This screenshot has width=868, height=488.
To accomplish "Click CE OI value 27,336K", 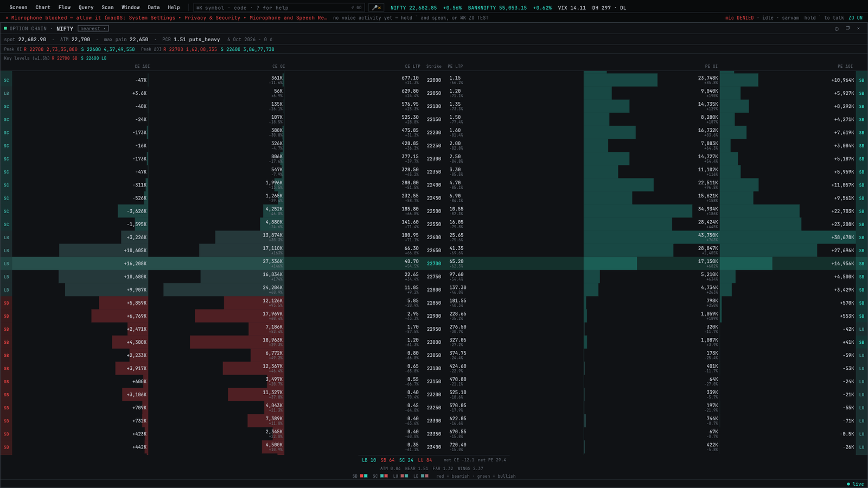I will point(273,261).
